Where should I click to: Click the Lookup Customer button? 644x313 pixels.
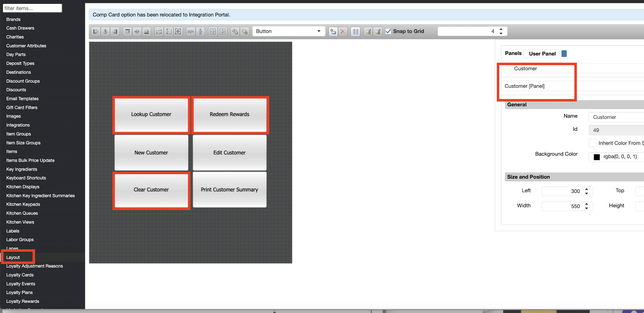click(151, 114)
